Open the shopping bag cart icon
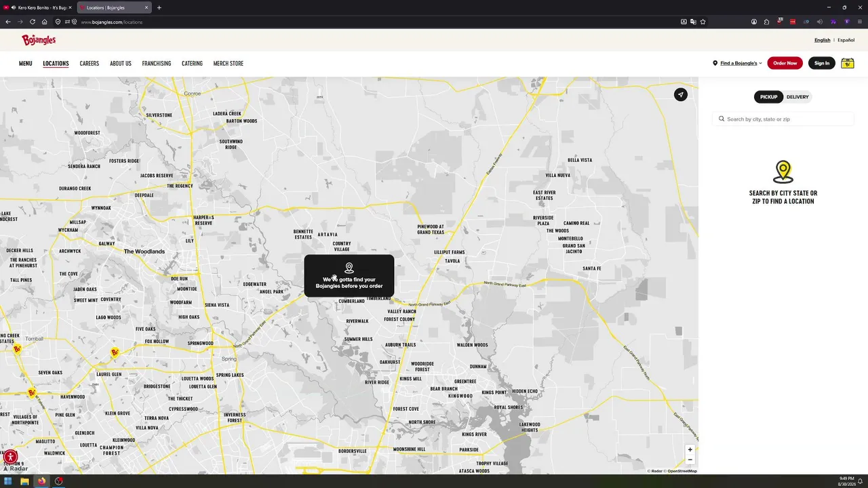 848,63
